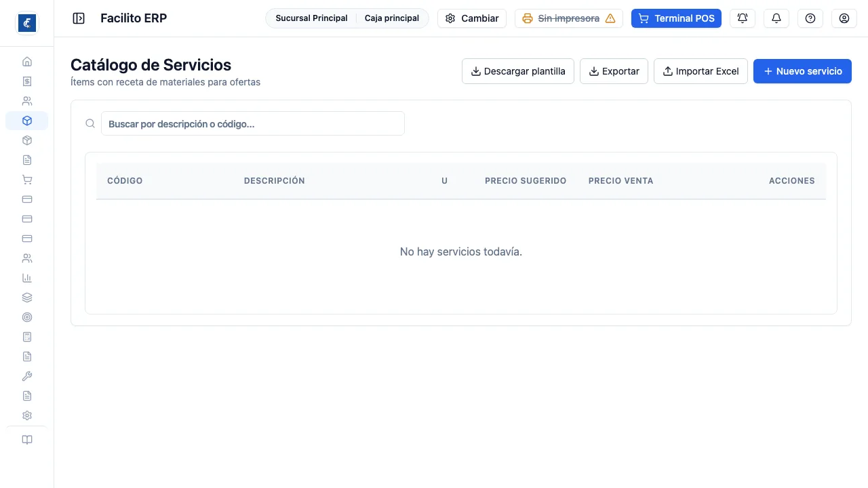Click Cambiar to switch branch
Screen dimensions: 868x488
472,18
